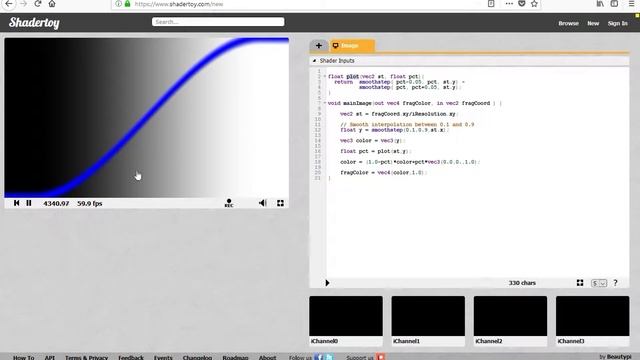Viewport: 640px width, 360px height.
Task: Open the Events footer link
Action: coord(163,358)
